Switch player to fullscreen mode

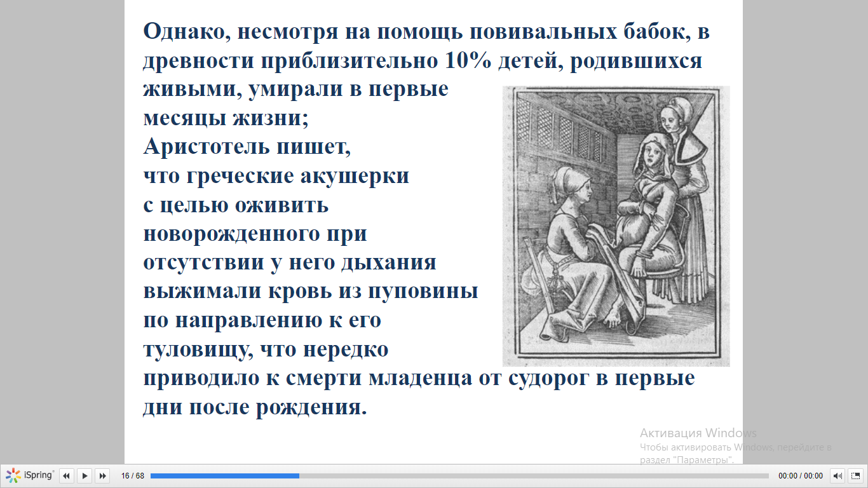tap(855, 475)
